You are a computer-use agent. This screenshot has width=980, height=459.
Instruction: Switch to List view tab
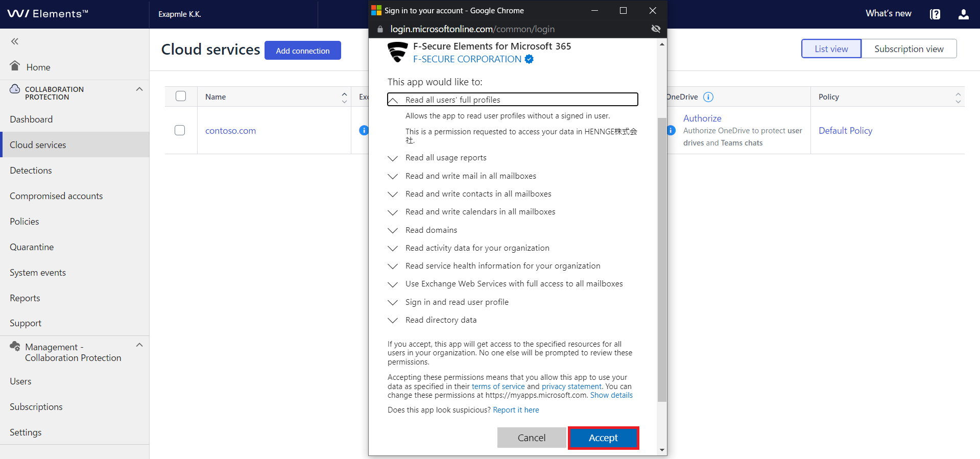coord(831,49)
